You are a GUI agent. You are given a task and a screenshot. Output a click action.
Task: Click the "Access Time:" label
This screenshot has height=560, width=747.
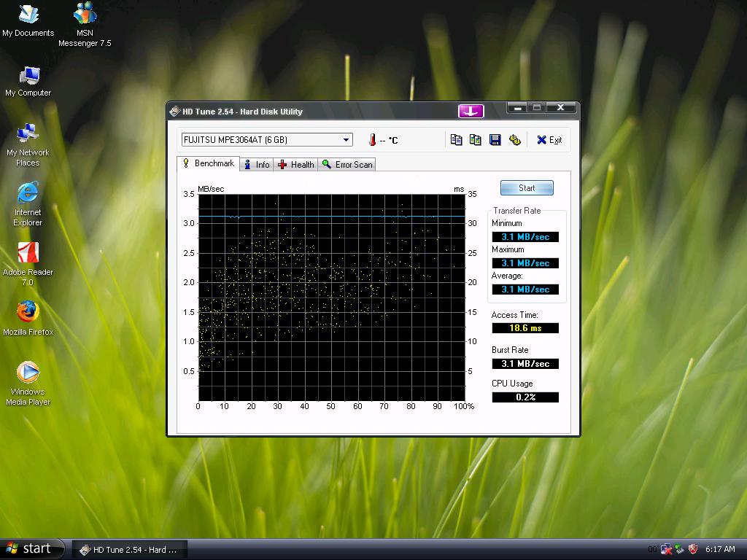[x=514, y=315]
